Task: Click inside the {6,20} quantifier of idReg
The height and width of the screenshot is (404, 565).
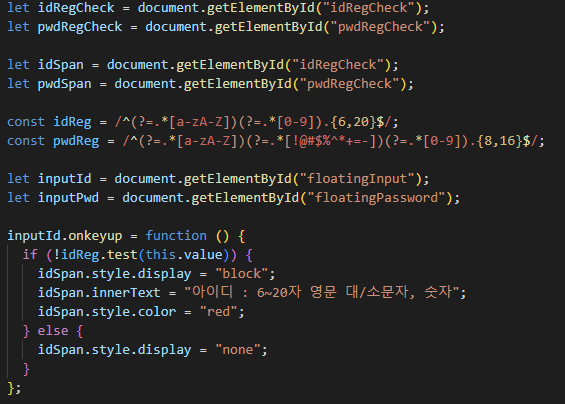Action: [x=353, y=122]
